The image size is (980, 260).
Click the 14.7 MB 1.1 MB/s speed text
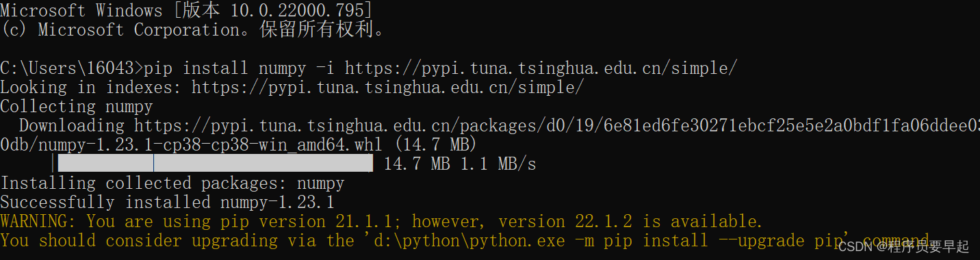click(460, 164)
